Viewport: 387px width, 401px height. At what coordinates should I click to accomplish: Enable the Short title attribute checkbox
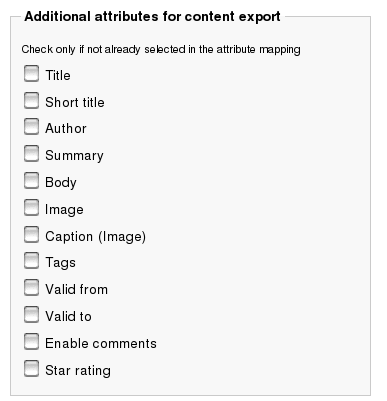click(x=31, y=100)
